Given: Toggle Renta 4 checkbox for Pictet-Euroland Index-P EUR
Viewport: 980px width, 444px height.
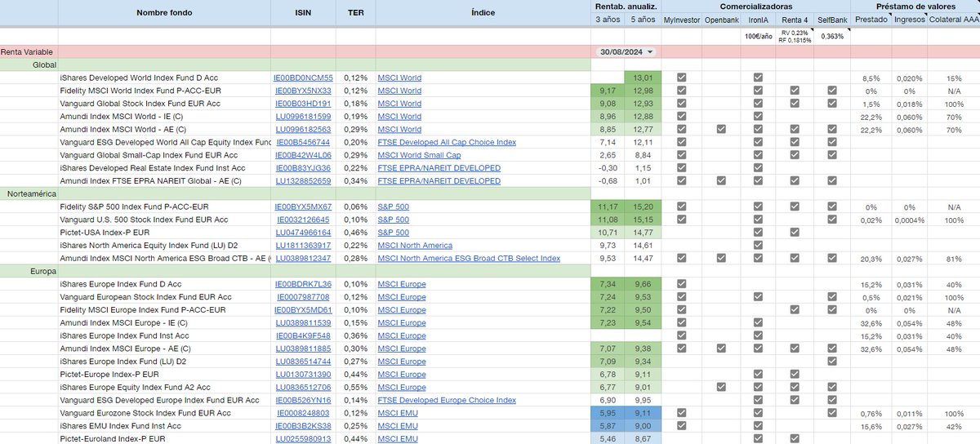Looking at the screenshot, I should click(795, 439).
